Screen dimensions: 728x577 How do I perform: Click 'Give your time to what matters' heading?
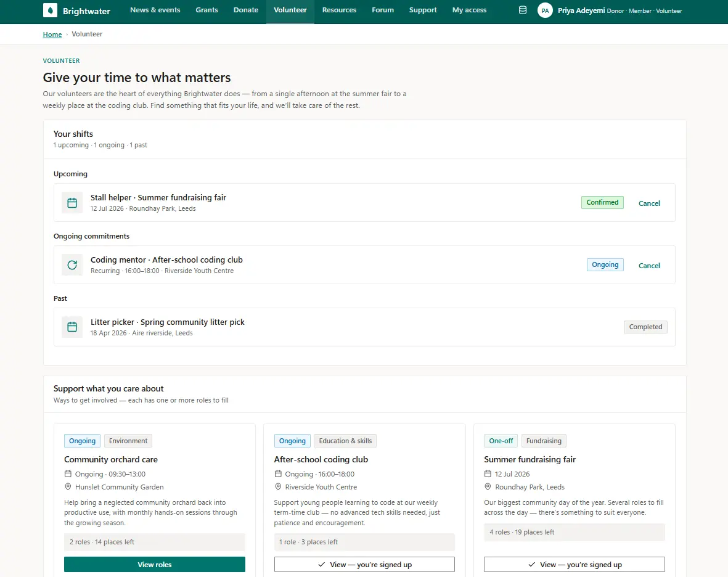pos(137,78)
